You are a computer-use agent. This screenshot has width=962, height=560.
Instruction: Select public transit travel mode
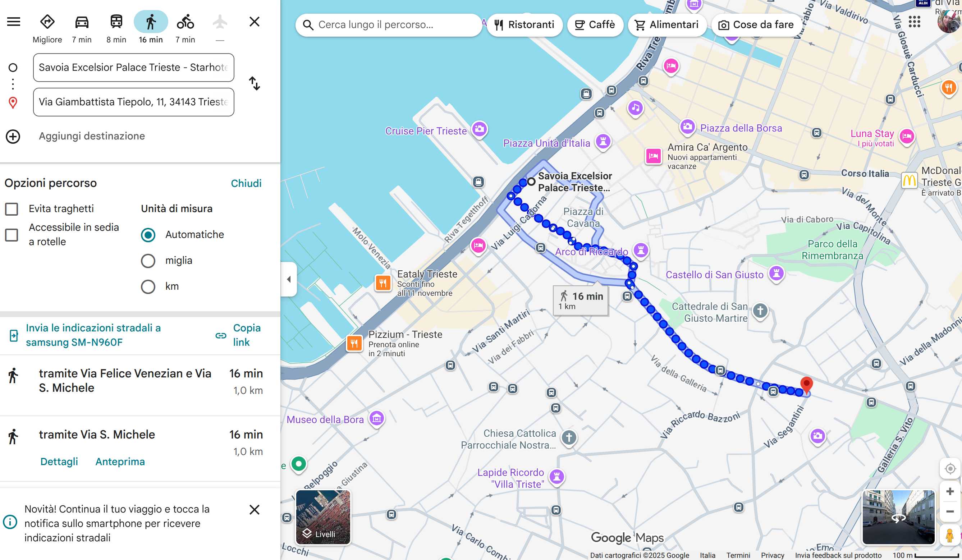(116, 22)
